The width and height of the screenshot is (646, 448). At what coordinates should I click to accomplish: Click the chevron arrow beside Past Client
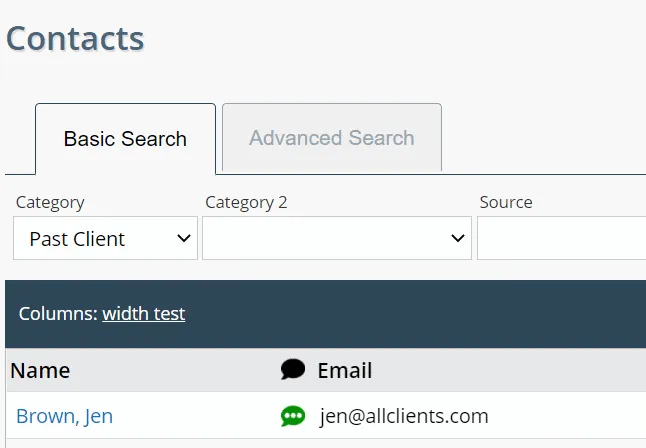[x=184, y=238]
